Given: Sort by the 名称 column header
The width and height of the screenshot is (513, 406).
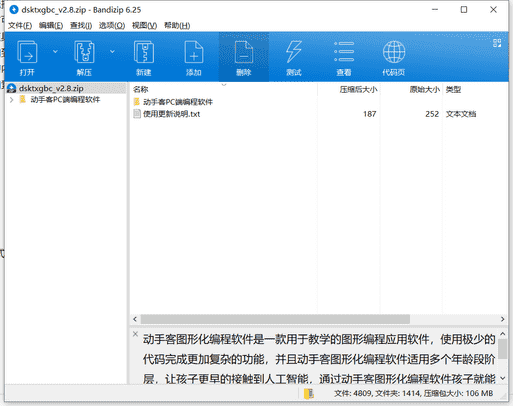Looking at the screenshot, I should coord(140,89).
